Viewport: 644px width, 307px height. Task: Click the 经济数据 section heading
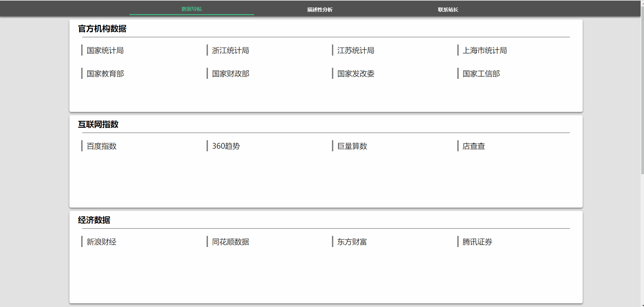tap(94, 220)
